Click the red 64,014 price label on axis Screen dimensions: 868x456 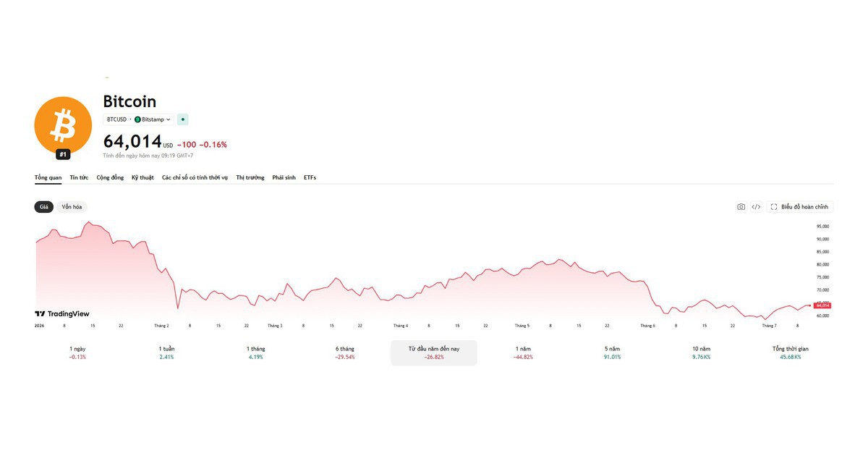(823, 305)
